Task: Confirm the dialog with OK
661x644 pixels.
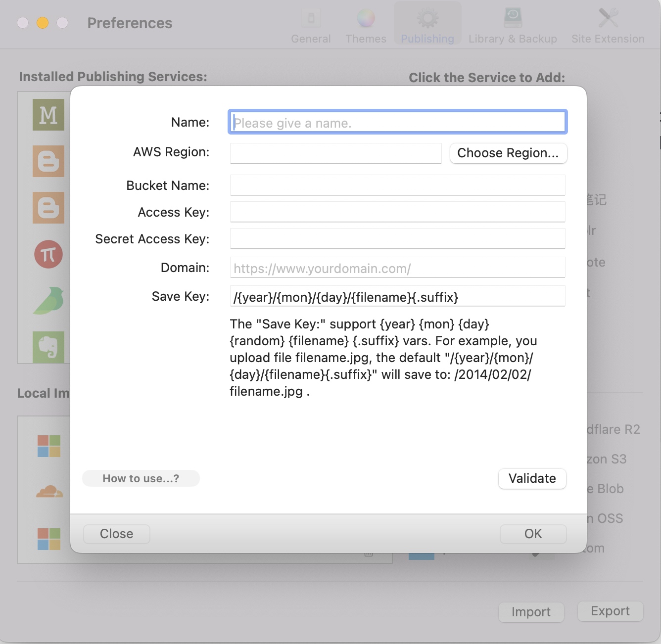Action: click(x=533, y=534)
